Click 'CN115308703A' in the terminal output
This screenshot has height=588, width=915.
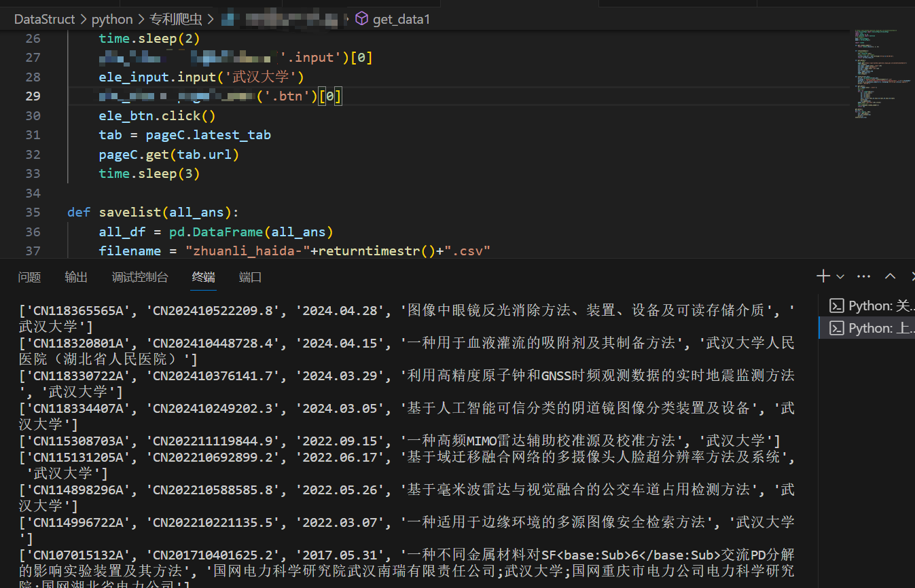(x=79, y=441)
